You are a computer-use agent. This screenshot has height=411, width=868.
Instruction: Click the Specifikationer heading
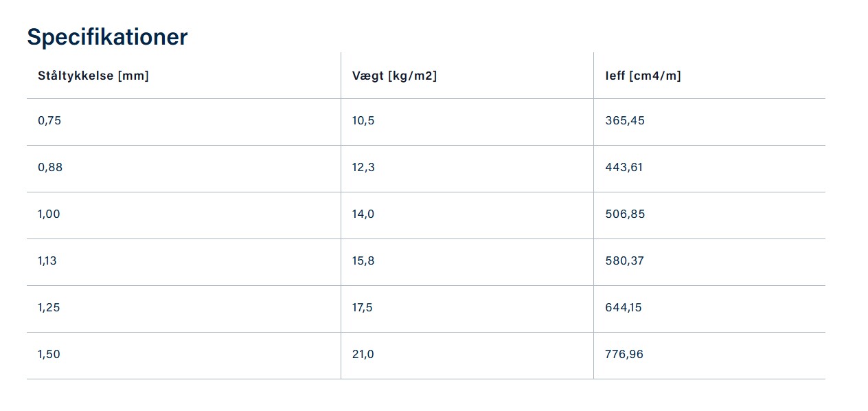[107, 37]
